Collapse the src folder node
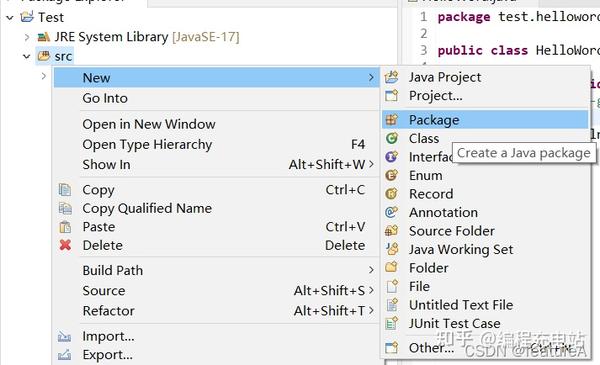This screenshot has height=365, width=600. click(26, 57)
